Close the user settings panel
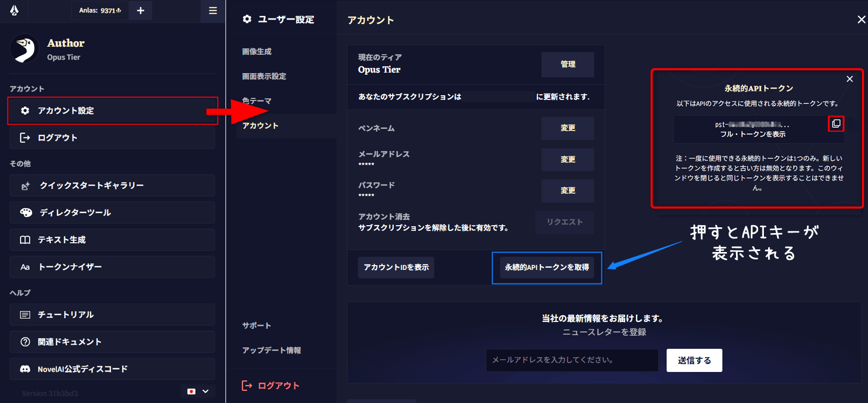 click(861, 19)
